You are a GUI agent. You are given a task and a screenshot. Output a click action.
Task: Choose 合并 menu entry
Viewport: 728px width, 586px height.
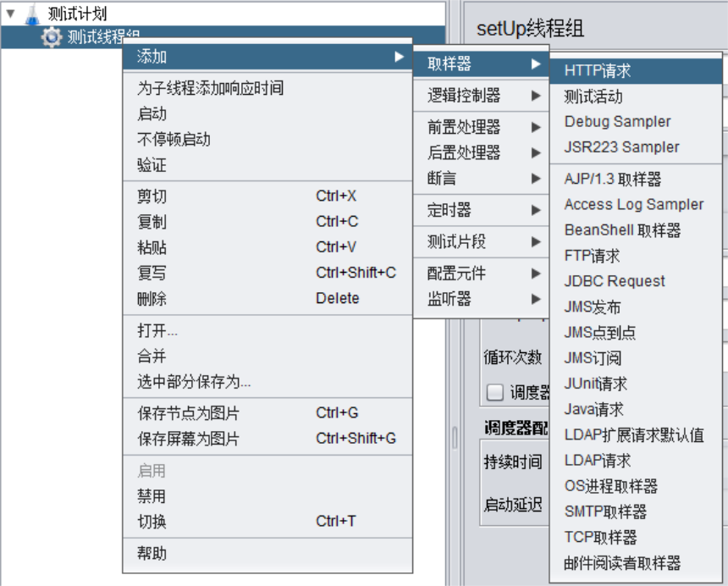coord(267,357)
